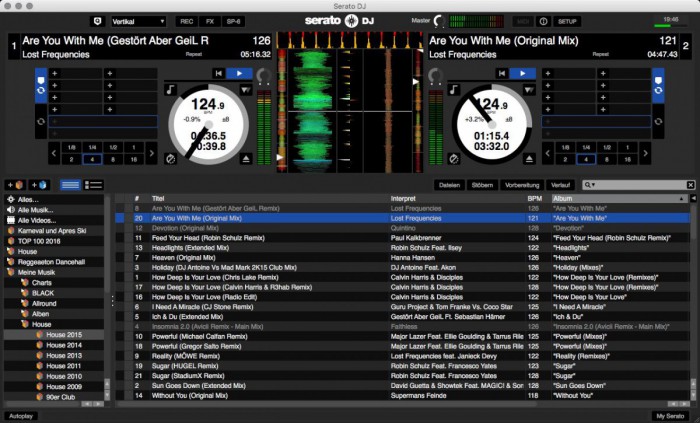700x423 pixels.
Task: Toggle the auto loop icon on deck 2
Action: pos(658,121)
